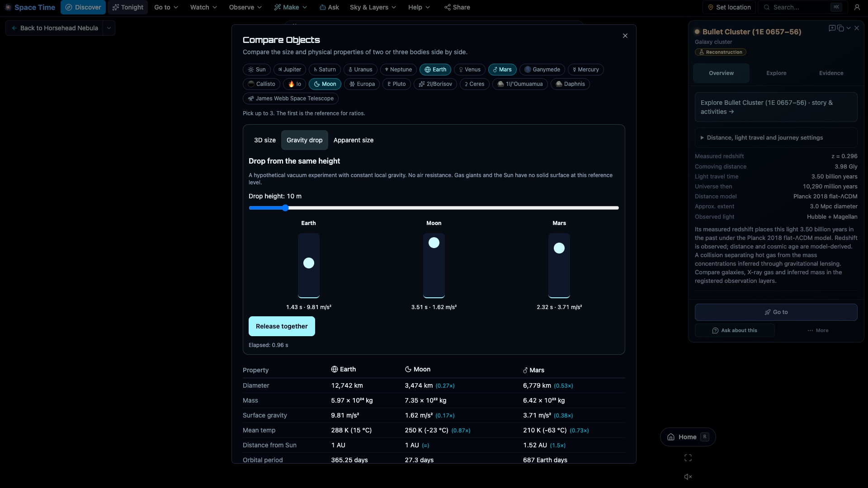The width and height of the screenshot is (868, 488).
Task: Switch to the Gravity drop tab
Action: tap(305, 140)
